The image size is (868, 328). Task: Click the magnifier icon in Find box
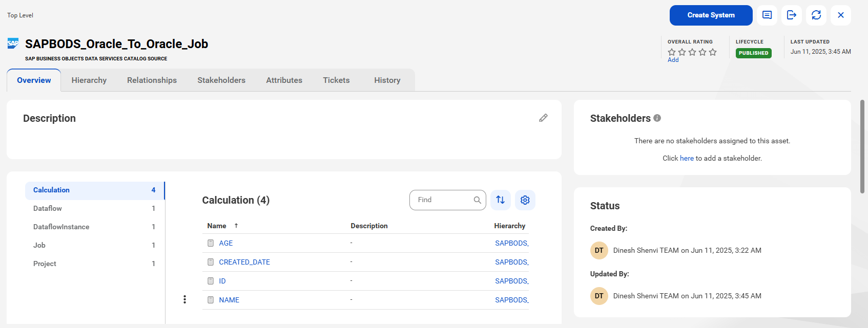(477, 200)
